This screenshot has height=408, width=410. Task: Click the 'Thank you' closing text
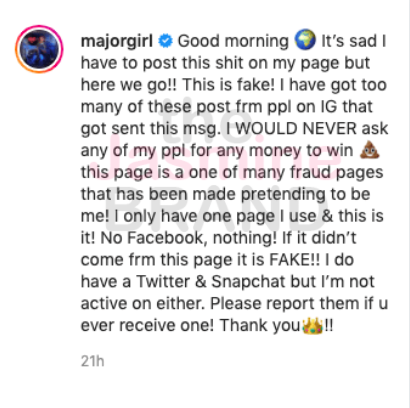point(260,326)
